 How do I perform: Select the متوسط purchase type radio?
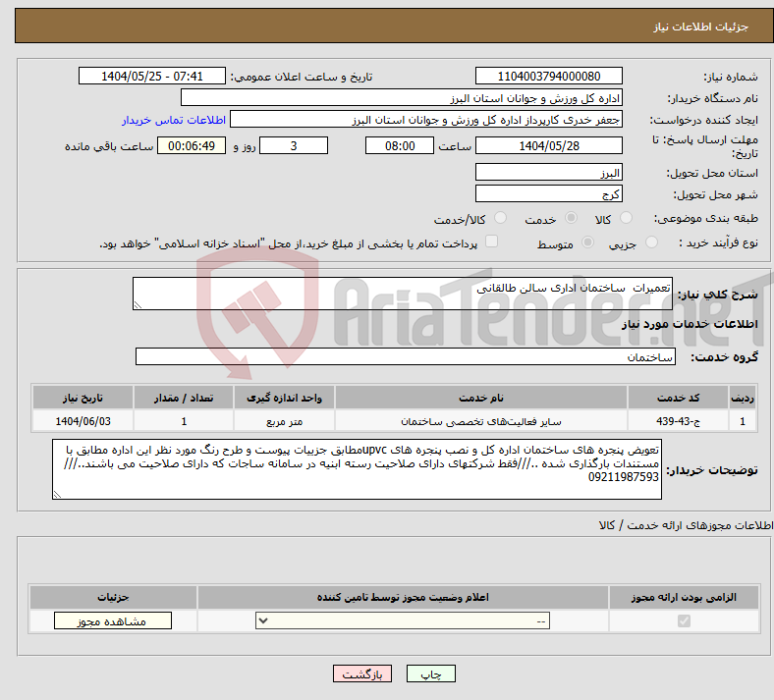[587, 242]
